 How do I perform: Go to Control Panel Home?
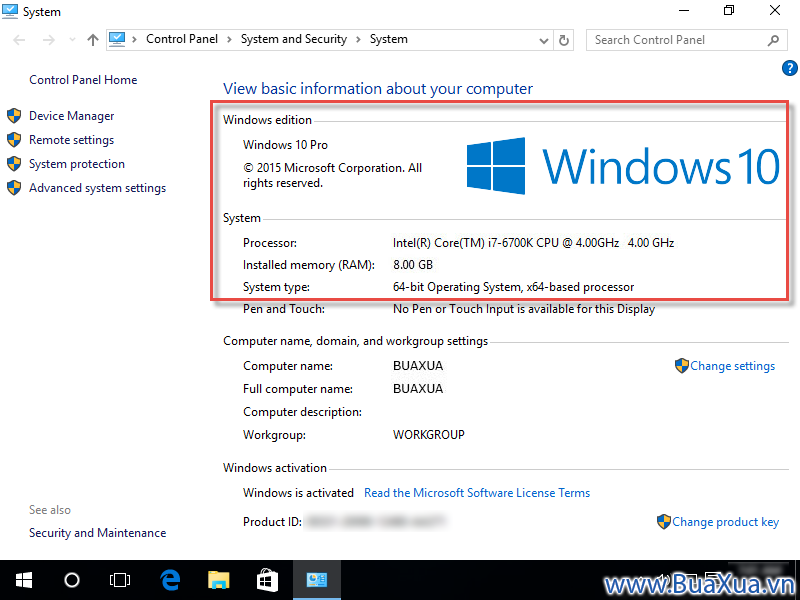(83, 80)
